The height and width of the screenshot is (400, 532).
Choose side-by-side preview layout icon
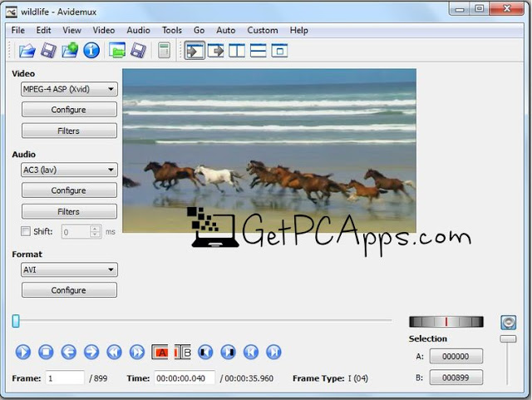(x=237, y=51)
